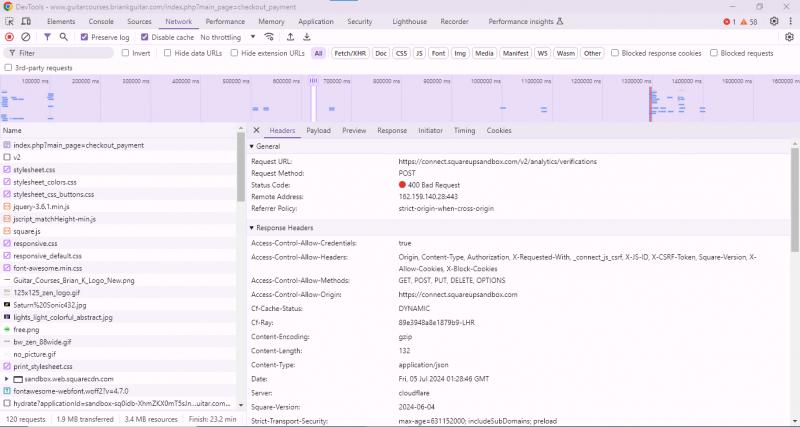Screen dimensions: 800x427
Task: Open the No throttling dropdown
Action: (x=228, y=37)
